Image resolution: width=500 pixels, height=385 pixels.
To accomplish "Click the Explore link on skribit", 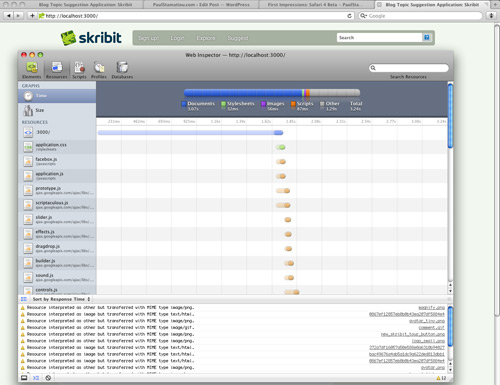I will 206,38.
